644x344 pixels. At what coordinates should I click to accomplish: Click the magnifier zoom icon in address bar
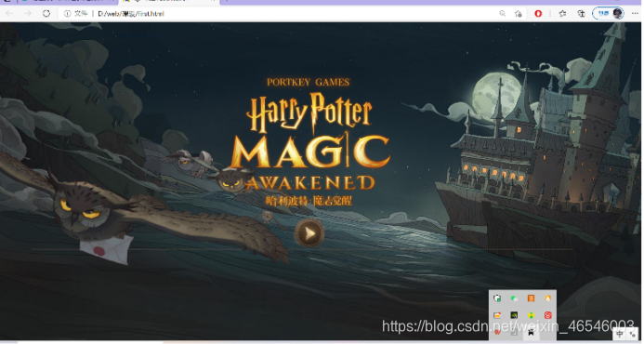point(503,14)
